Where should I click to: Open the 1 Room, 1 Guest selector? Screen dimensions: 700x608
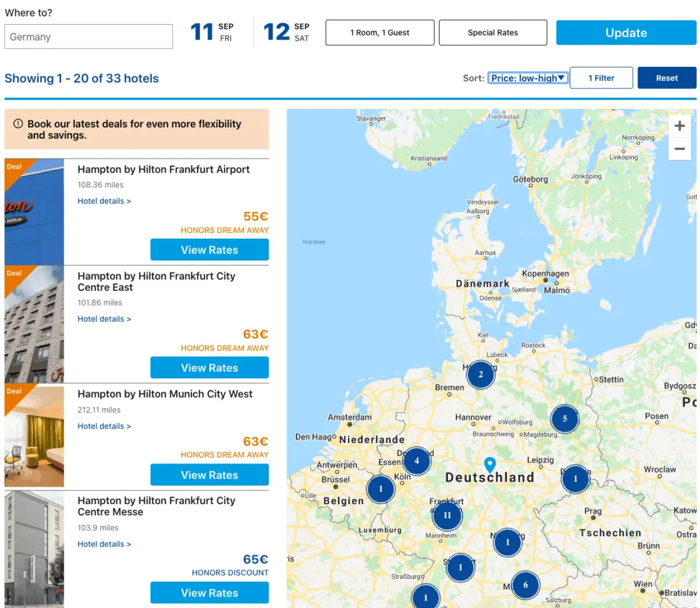click(x=380, y=32)
